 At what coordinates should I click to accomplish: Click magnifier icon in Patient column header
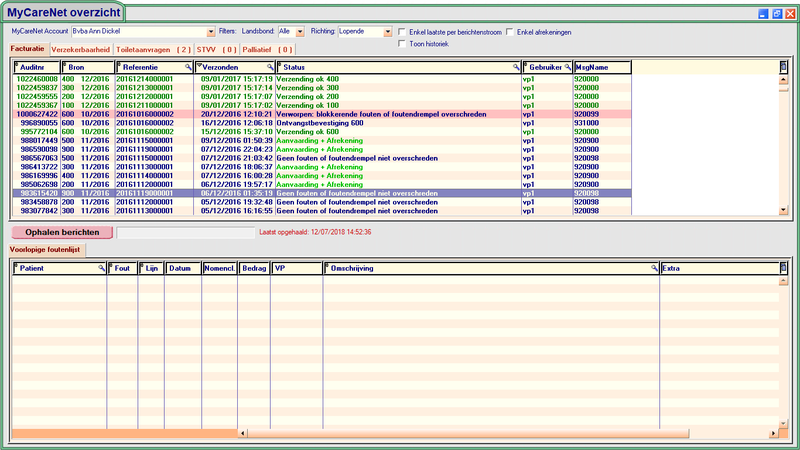coord(100,269)
